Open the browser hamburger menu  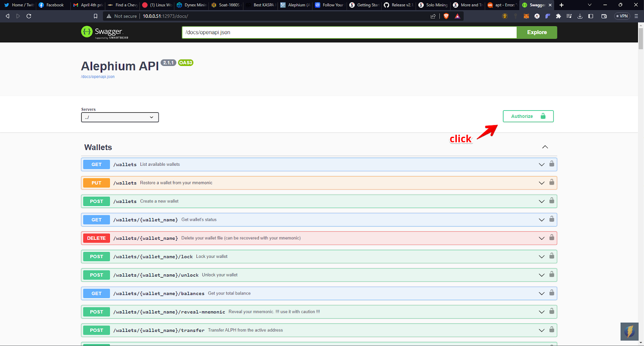coord(636,16)
